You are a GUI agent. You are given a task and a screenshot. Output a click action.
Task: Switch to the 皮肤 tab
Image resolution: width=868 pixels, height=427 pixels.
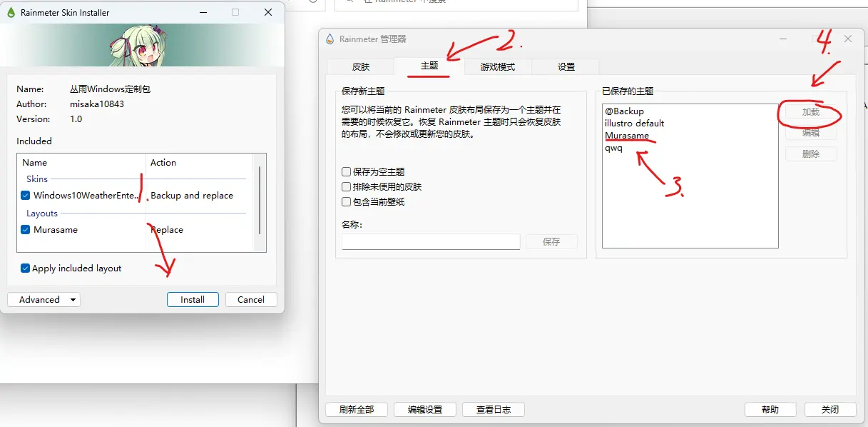360,67
